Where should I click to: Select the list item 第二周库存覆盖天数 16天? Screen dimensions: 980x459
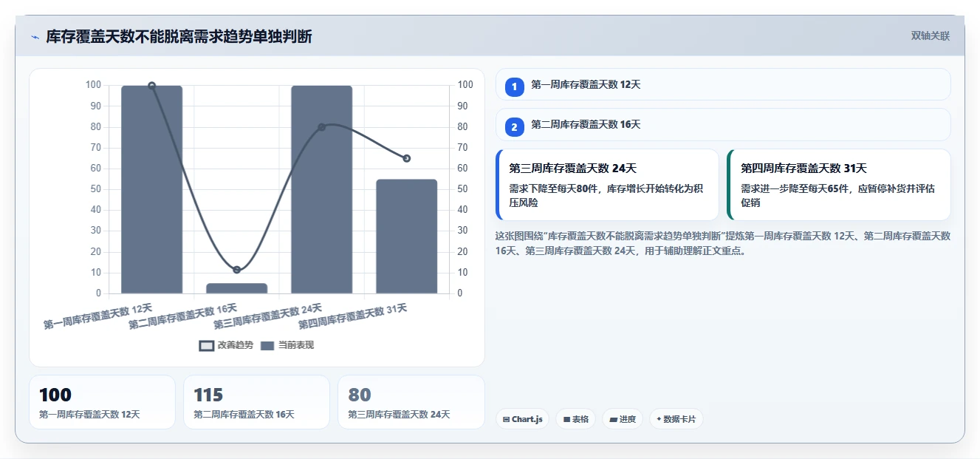[723, 125]
